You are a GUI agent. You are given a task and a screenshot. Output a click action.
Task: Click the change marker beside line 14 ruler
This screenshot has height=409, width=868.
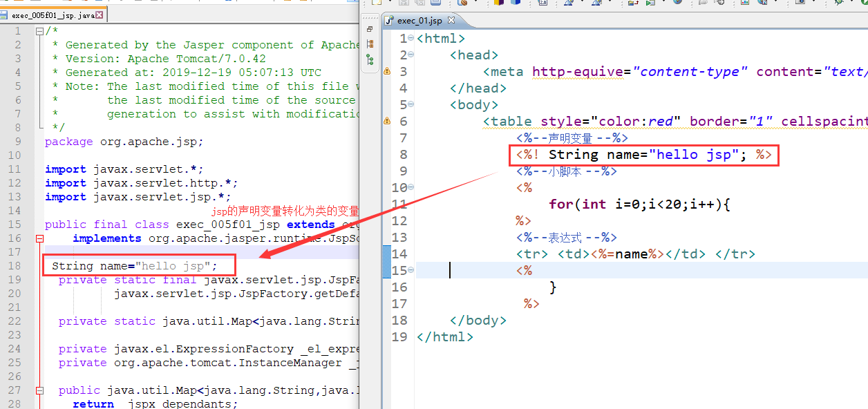[x=386, y=261]
